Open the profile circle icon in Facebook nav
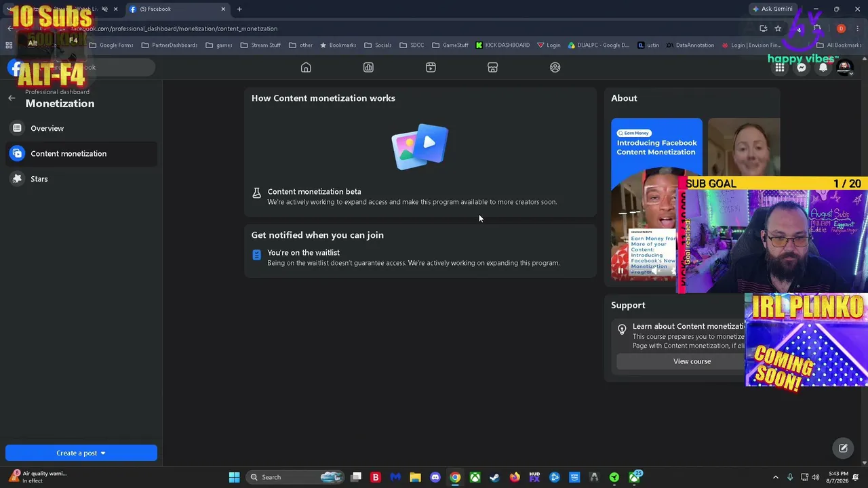This screenshot has width=868, height=488. click(555, 67)
